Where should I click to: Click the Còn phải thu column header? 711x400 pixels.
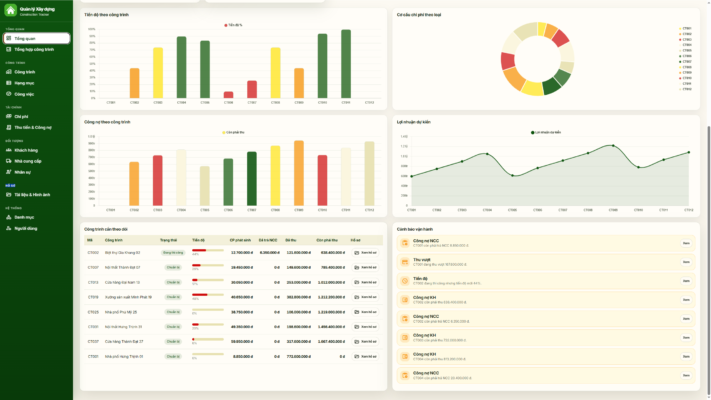(327, 240)
